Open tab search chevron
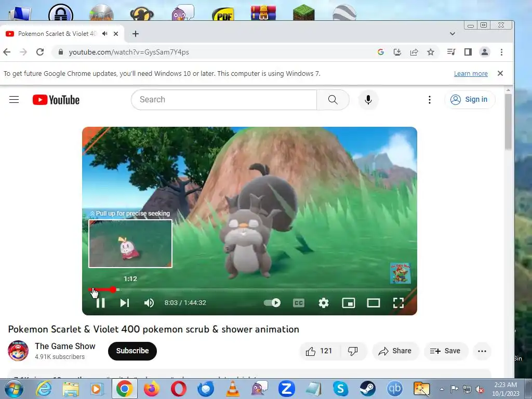Image resolution: width=532 pixels, height=399 pixels. [453, 34]
